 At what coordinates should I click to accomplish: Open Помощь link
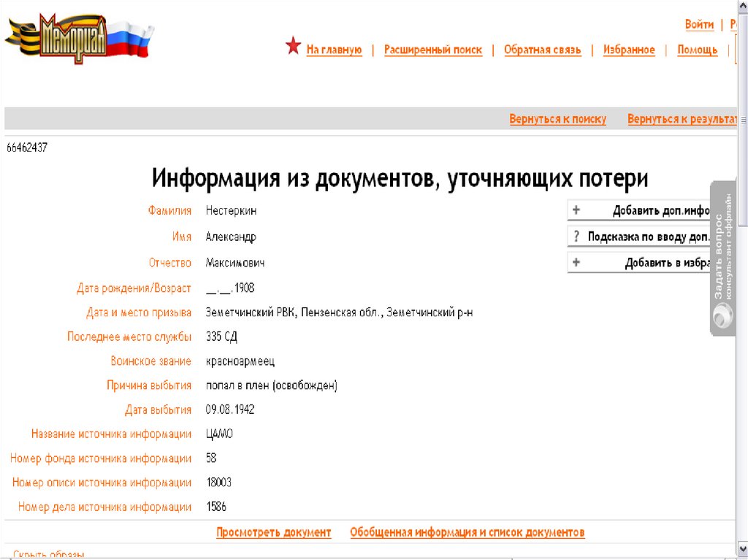(698, 50)
